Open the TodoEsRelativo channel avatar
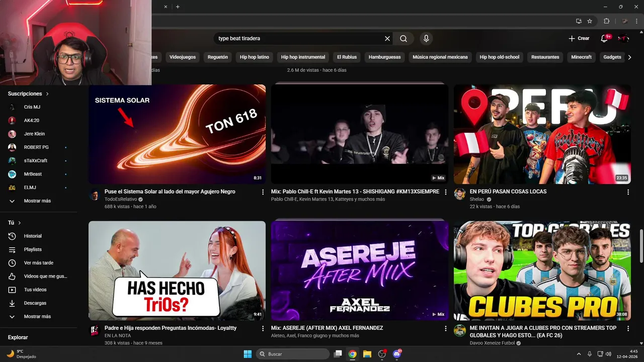 coord(95,195)
